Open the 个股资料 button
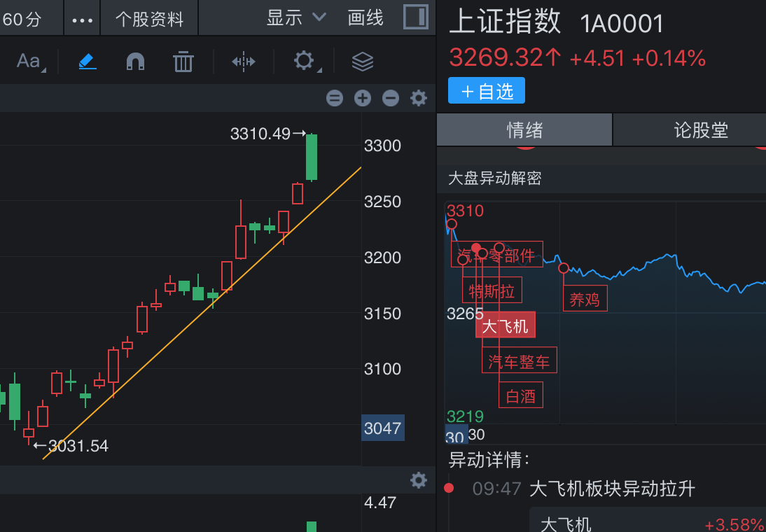Screen dimensions: 766x532 149,19
